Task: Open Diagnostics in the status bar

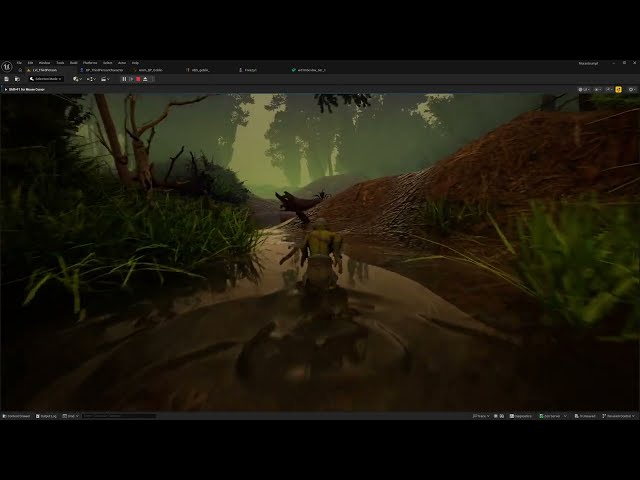Action: coord(520,416)
